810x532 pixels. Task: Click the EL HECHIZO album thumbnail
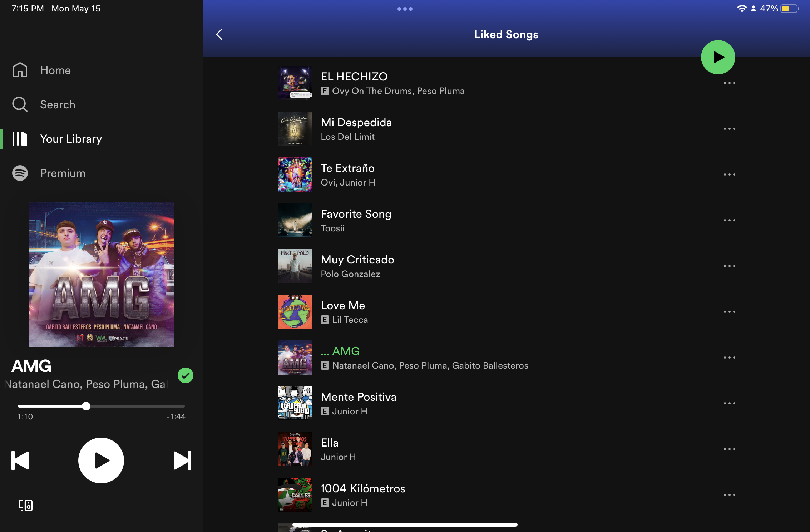click(295, 83)
